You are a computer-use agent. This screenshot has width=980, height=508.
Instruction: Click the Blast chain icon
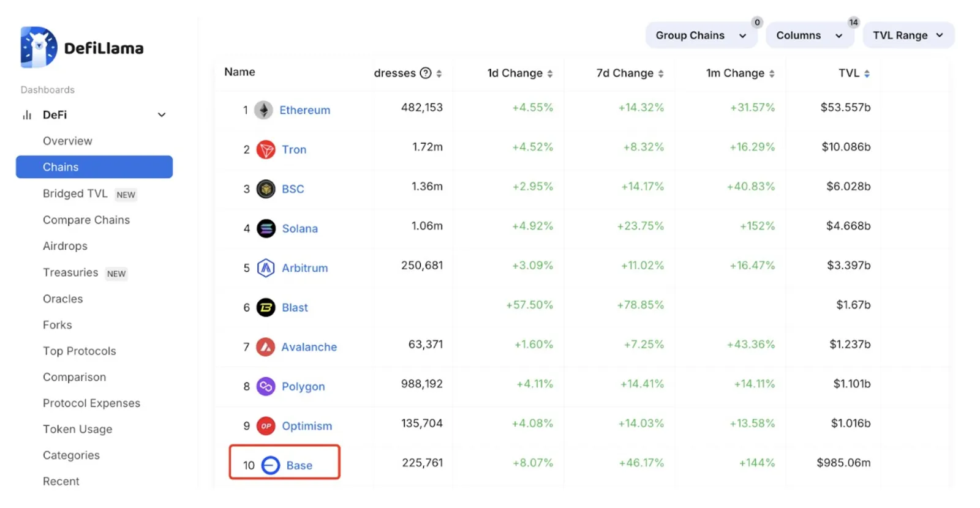pos(266,307)
